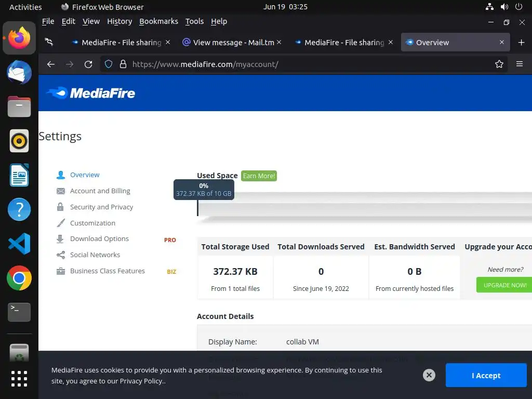
Task: Open Business Class Features settings
Action: coord(108,271)
